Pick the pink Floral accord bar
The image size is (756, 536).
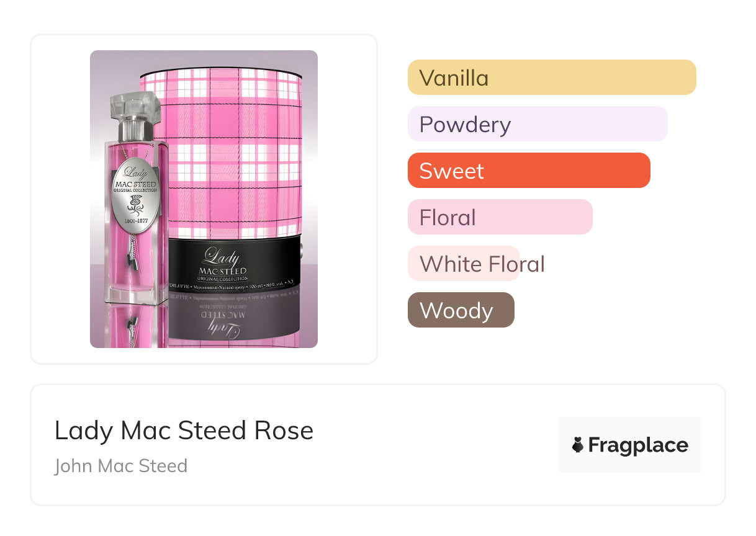500,217
